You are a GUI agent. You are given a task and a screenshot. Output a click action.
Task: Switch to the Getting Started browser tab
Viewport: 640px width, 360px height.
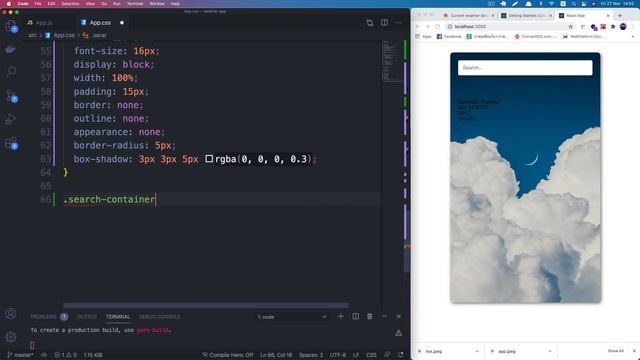(527, 16)
